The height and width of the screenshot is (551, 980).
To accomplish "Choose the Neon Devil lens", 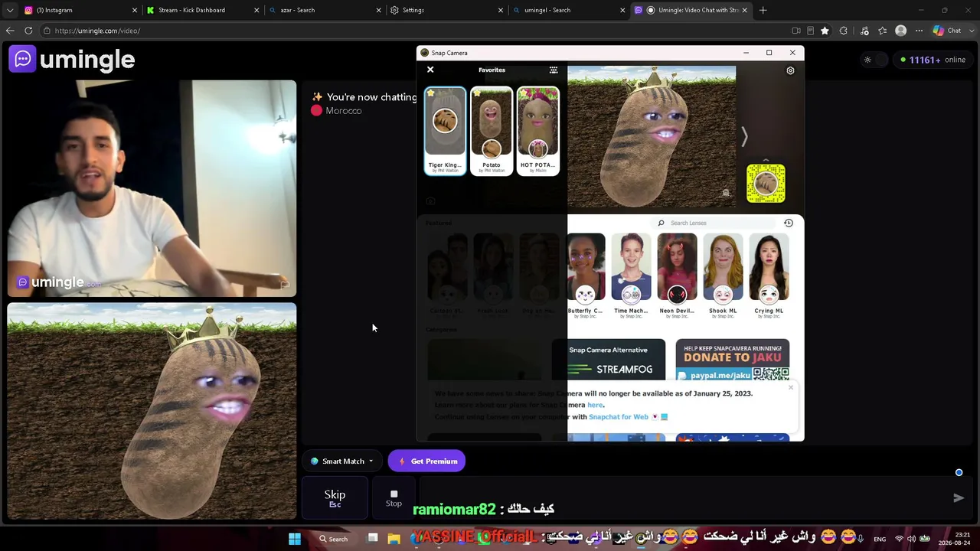I will (677, 275).
